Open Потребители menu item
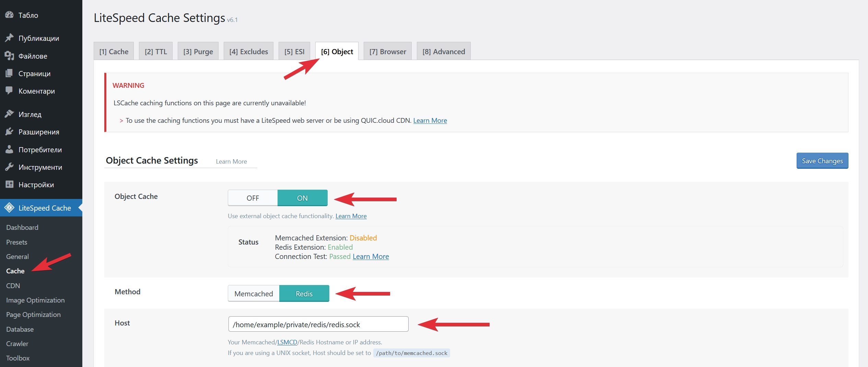868x367 pixels. click(x=41, y=150)
